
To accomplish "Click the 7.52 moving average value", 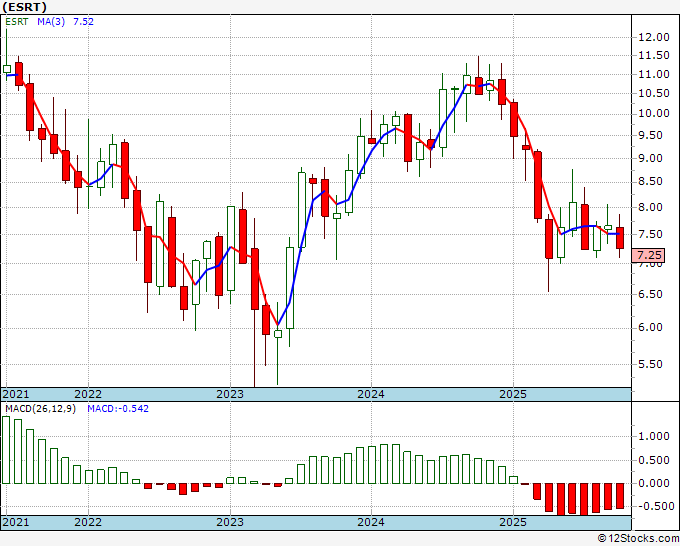I will point(83,22).
